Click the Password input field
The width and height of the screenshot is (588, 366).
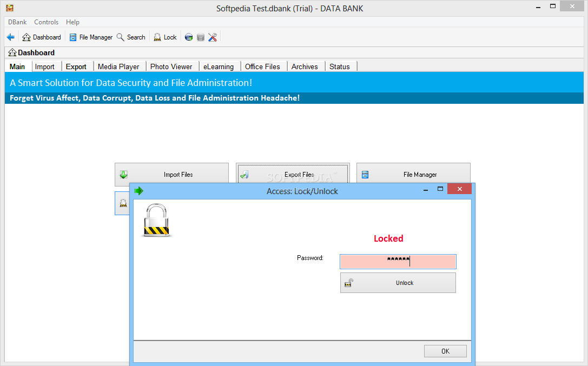(x=398, y=262)
